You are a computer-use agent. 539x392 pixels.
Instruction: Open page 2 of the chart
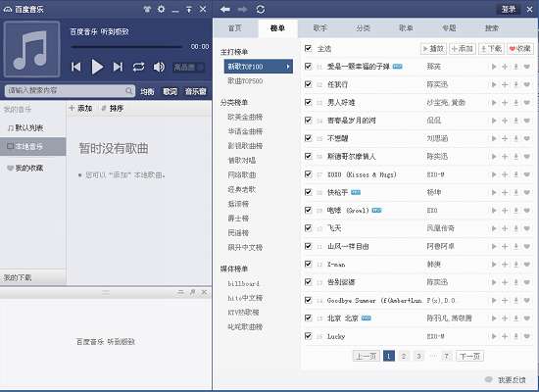tap(404, 357)
